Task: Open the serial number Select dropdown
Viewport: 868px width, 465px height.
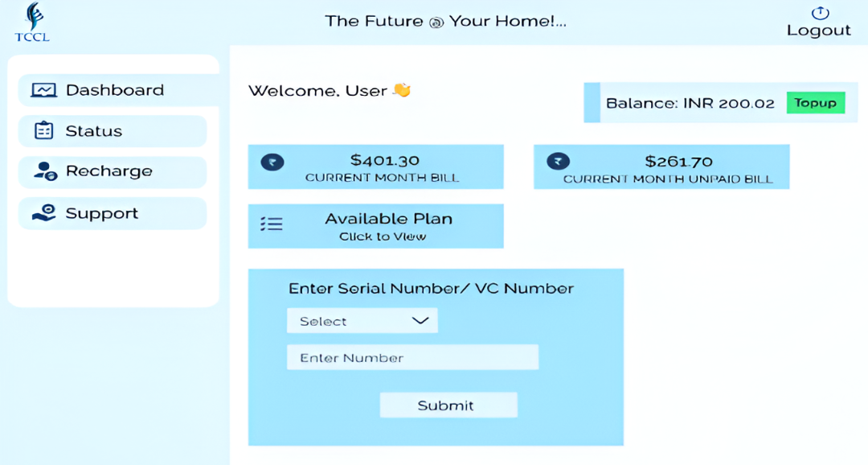Action: 362,320
